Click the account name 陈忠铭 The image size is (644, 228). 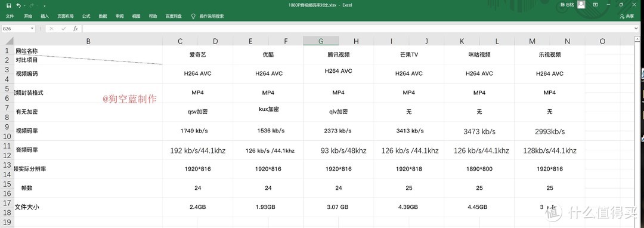coord(567,5)
